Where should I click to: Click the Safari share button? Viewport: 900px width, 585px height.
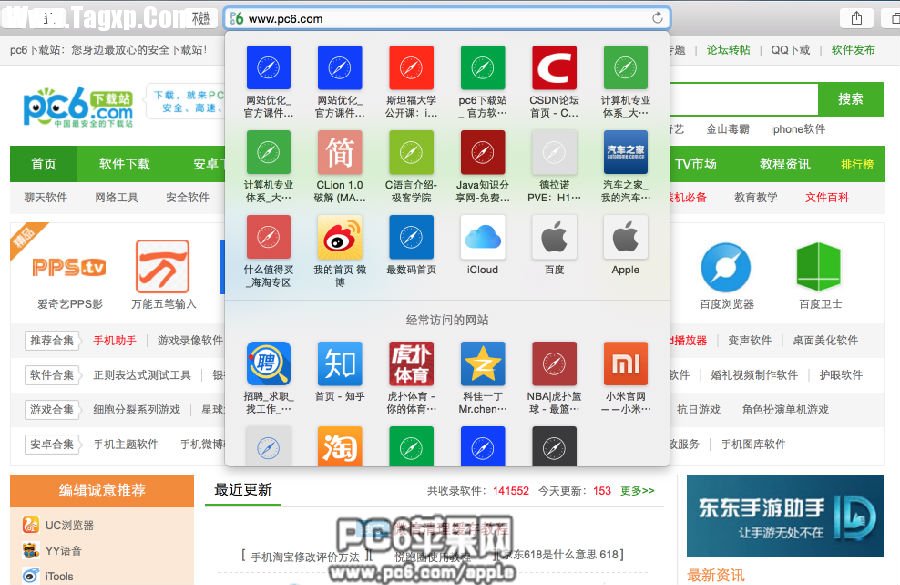[856, 18]
